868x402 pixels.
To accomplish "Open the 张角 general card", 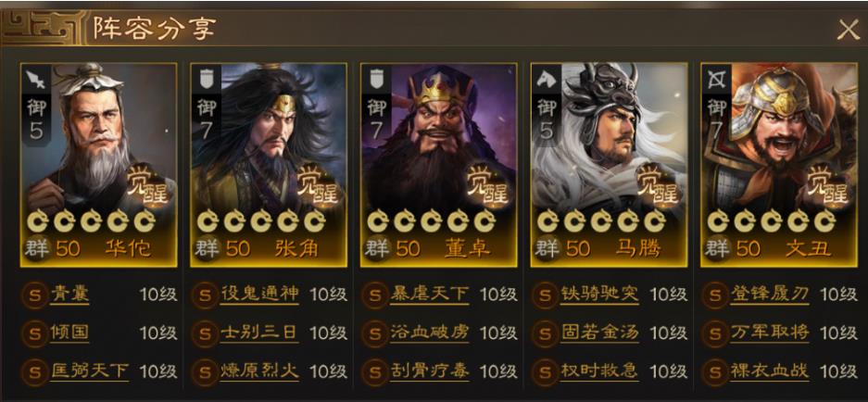I will coord(269,165).
